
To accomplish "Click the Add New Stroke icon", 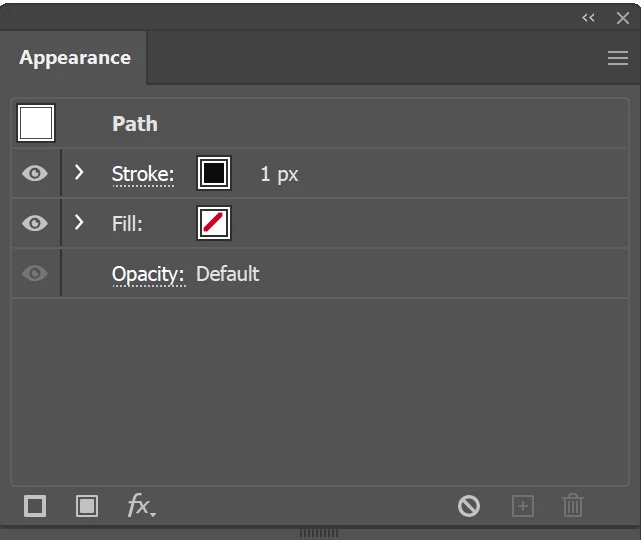I will click(35, 506).
